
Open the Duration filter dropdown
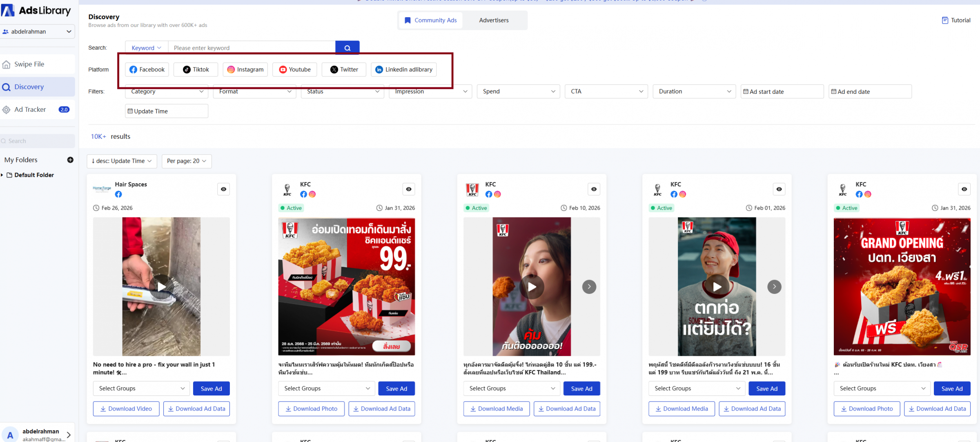click(695, 91)
